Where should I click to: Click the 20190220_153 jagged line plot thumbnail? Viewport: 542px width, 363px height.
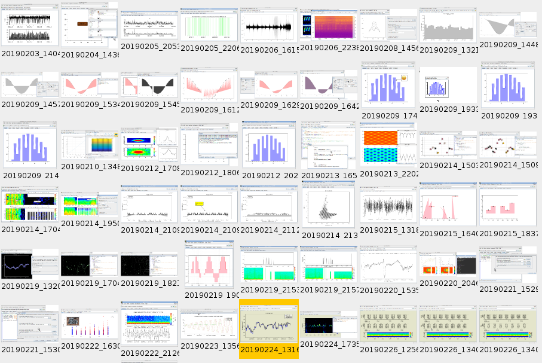(x=389, y=265)
